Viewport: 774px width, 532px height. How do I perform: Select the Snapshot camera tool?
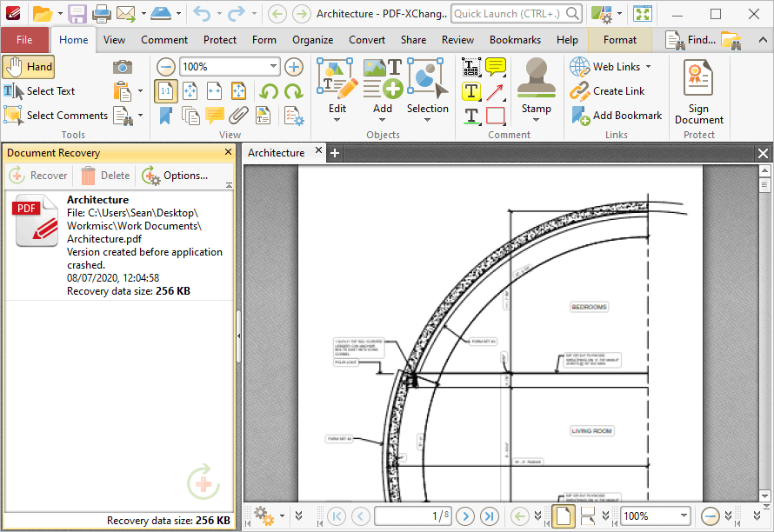coord(122,67)
